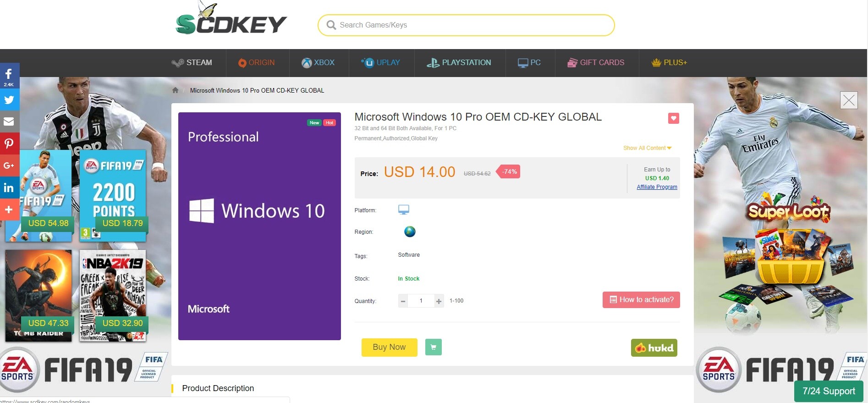This screenshot has width=868, height=403.
Task: Click the -74% discount badge
Action: [x=509, y=172]
